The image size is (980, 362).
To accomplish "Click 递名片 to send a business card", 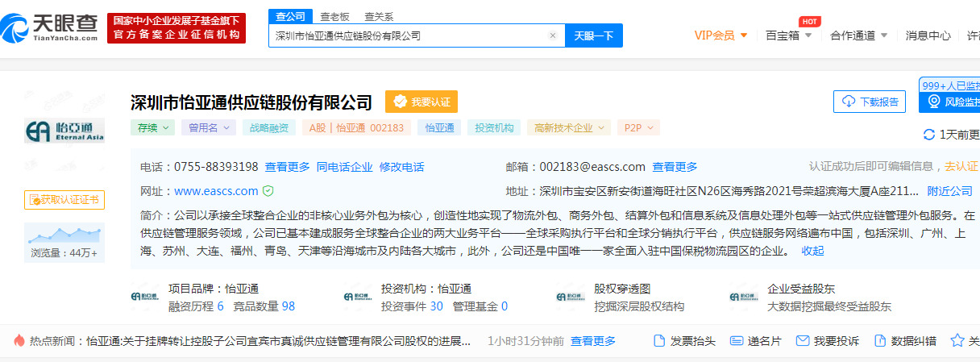I will pyautogui.click(x=755, y=341).
